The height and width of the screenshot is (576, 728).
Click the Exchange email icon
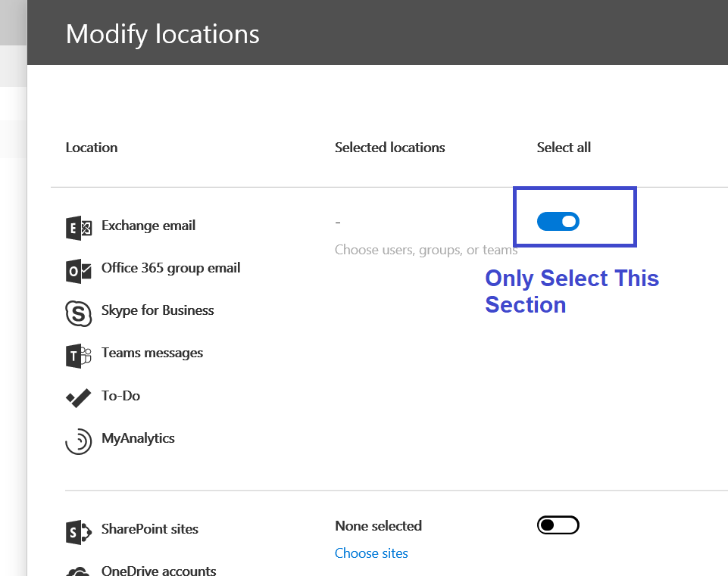(79, 228)
